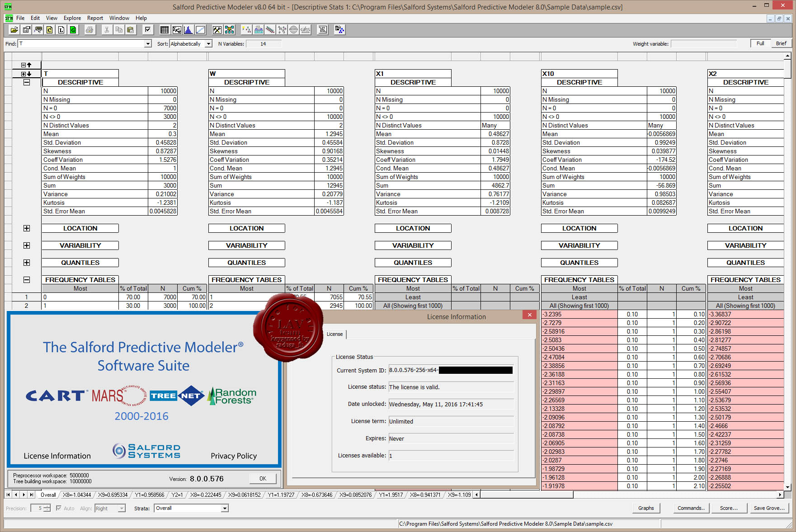Click the Copy toolbar icon
Image resolution: width=796 pixels, height=532 pixels.
pos(118,30)
